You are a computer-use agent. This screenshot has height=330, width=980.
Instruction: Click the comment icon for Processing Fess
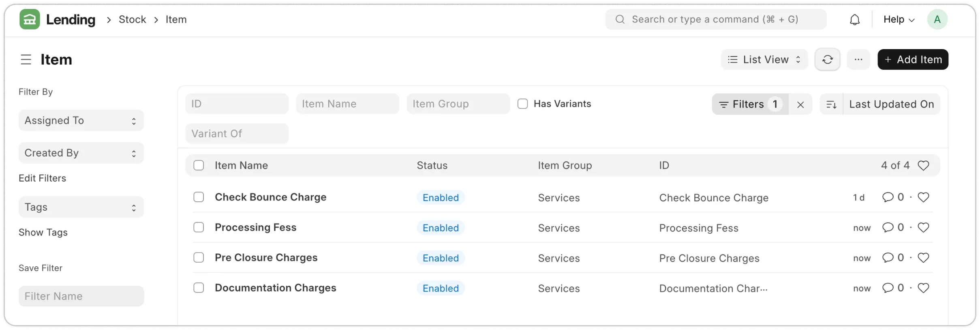pos(888,227)
